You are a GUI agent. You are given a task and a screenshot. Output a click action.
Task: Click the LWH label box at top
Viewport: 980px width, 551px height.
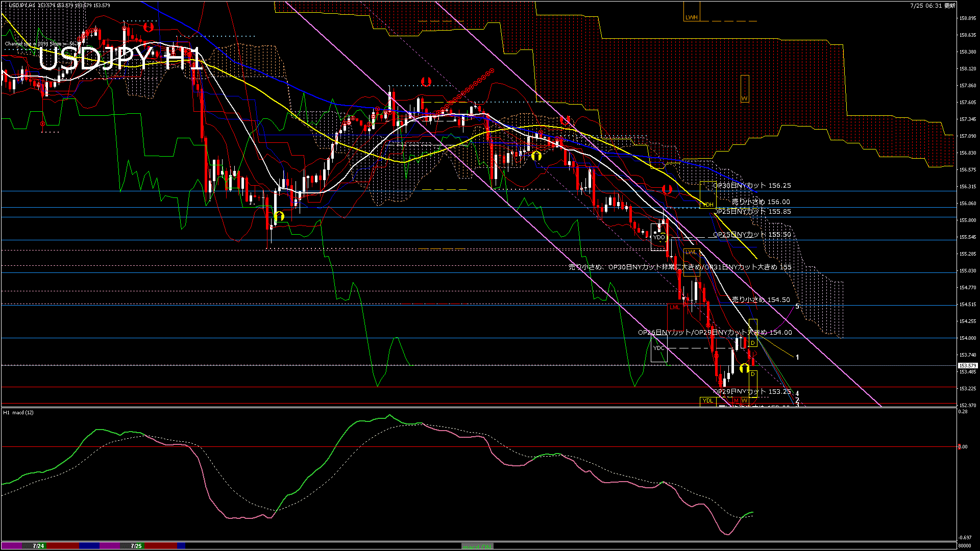(x=692, y=17)
